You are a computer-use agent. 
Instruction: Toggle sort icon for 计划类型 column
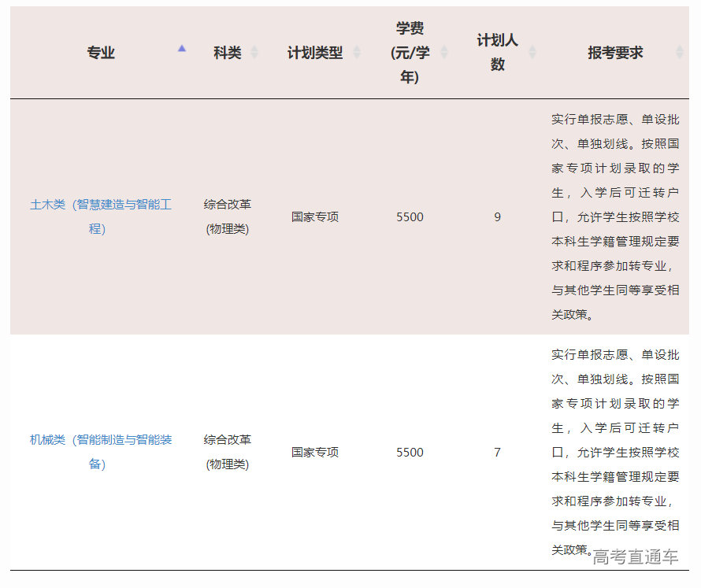pyautogui.click(x=357, y=53)
